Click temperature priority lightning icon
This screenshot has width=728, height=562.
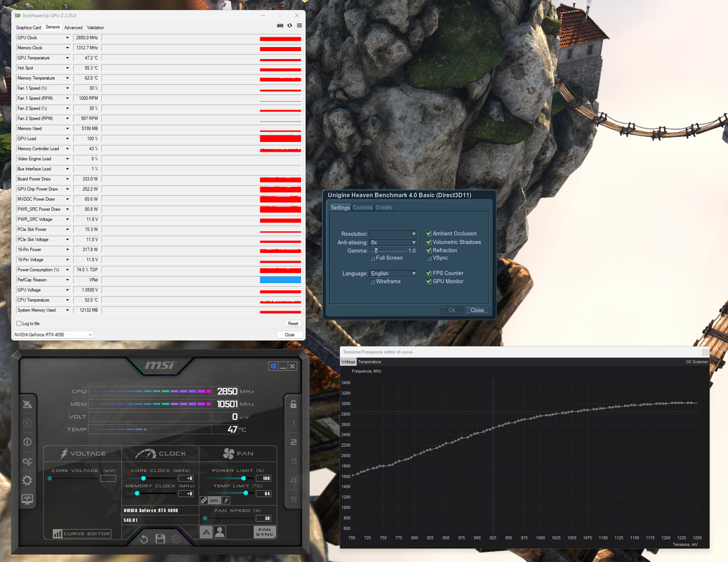226,500
